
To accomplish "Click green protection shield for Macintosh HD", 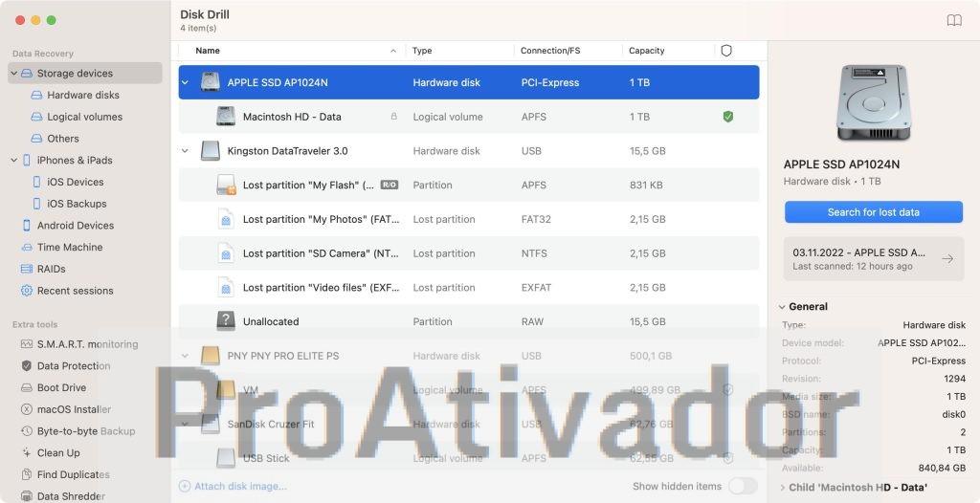I will coord(728,117).
